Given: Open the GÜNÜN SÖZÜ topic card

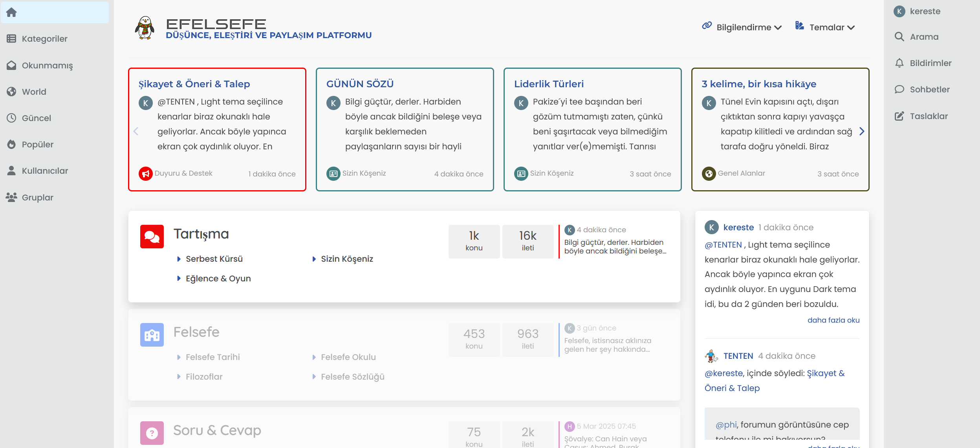Looking at the screenshot, I should pos(360,84).
